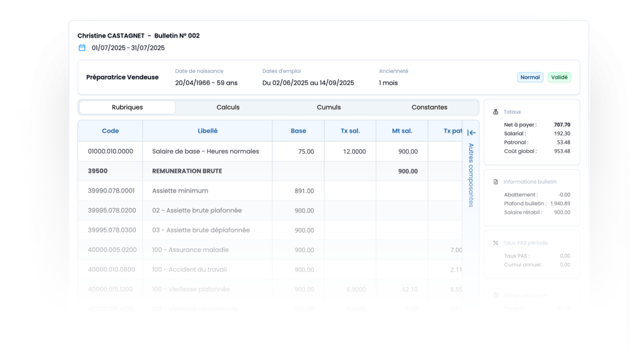This screenshot has height=352, width=644.
Task: Click the Validé status badge
Action: pos(559,77)
